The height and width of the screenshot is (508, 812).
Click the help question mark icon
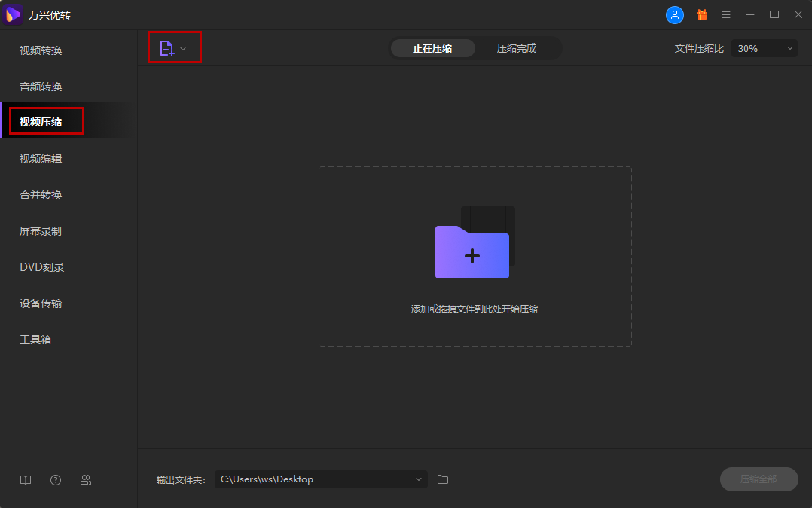(56, 480)
